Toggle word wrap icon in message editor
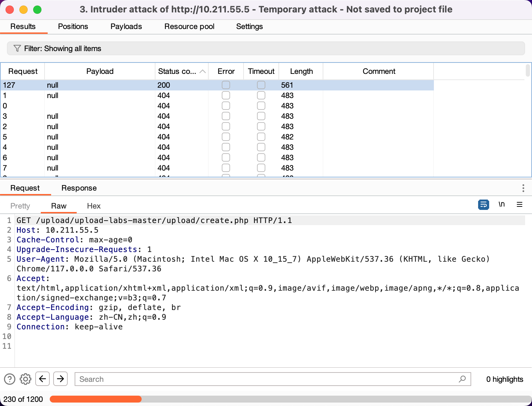 (483, 205)
